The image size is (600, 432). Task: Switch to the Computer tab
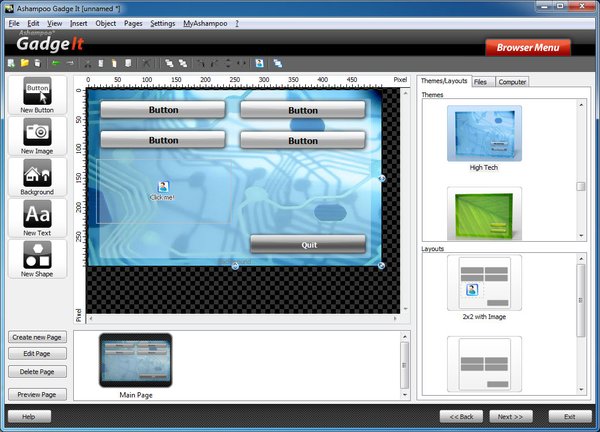point(512,81)
